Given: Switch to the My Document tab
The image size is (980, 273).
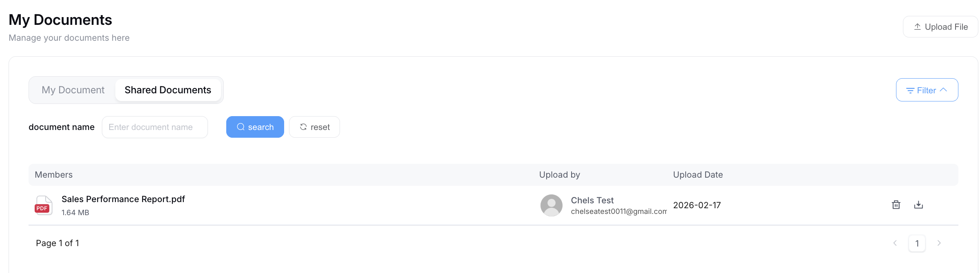Looking at the screenshot, I should (73, 90).
